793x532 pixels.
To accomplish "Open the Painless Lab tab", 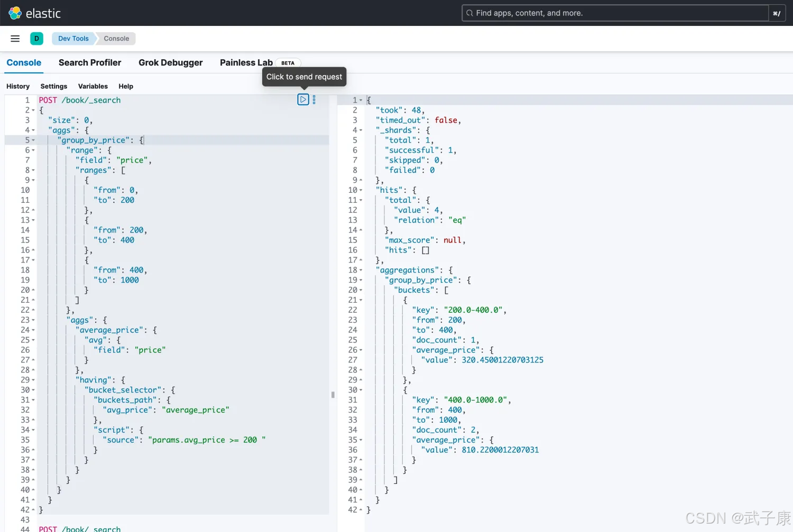I will (x=246, y=62).
